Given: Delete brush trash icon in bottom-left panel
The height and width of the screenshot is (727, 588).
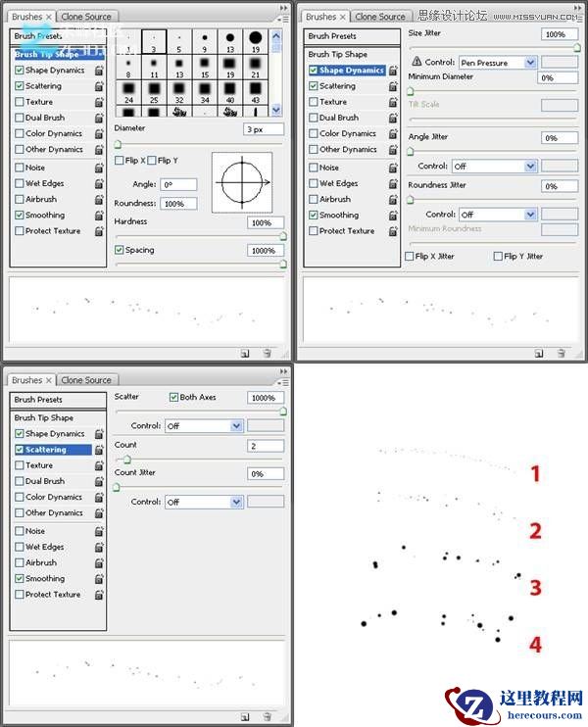Looking at the screenshot, I should coord(268,717).
